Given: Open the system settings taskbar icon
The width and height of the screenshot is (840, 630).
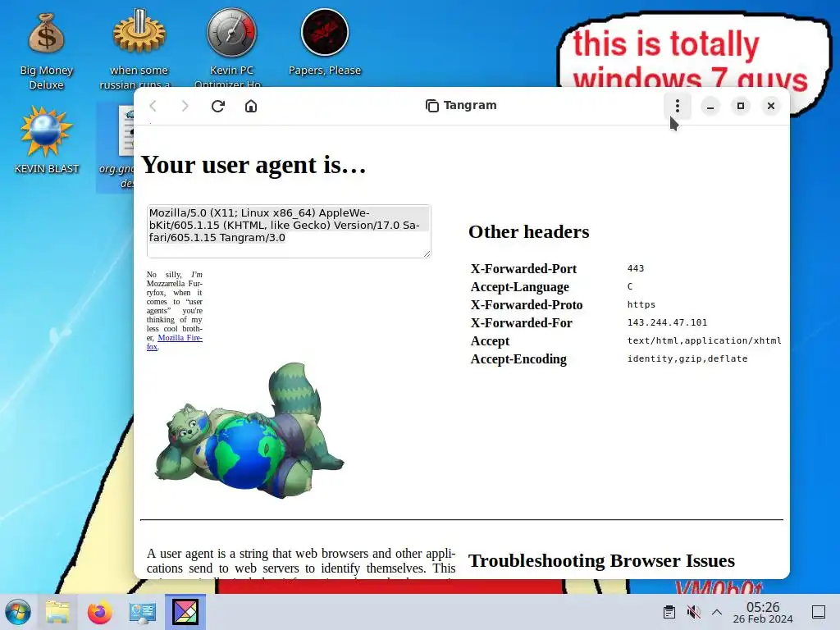Looking at the screenshot, I should pyautogui.click(x=142, y=612).
